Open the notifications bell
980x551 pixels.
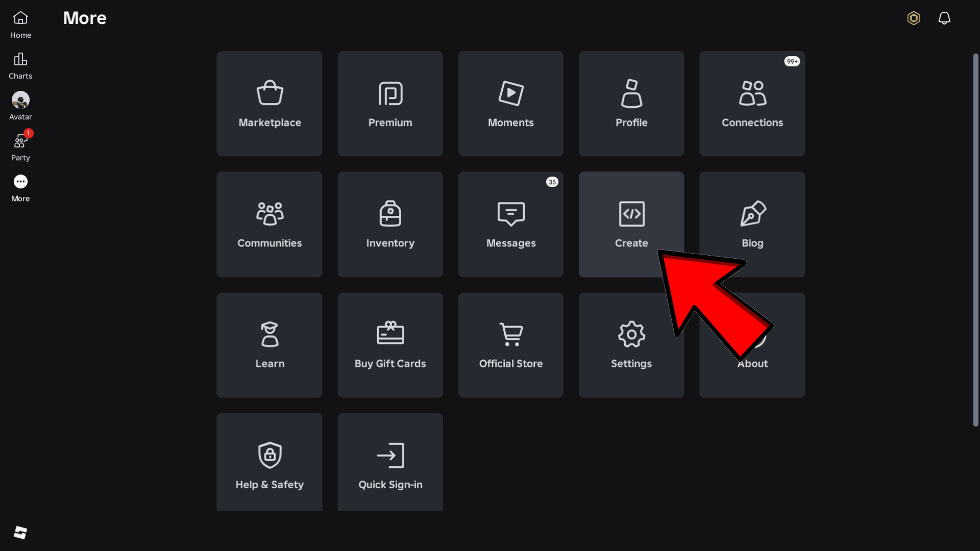(x=944, y=18)
